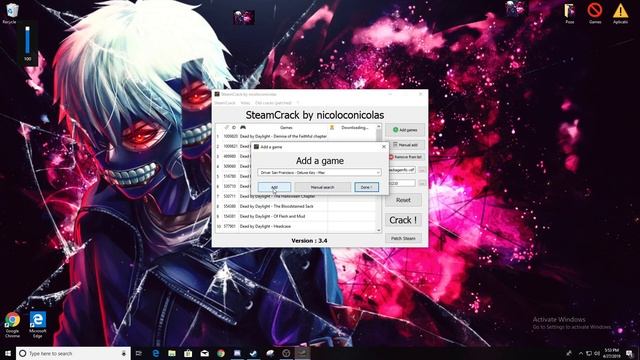640x360 pixels.
Task: Click the games list scrollbar down arrow
Action: [x=379, y=230]
